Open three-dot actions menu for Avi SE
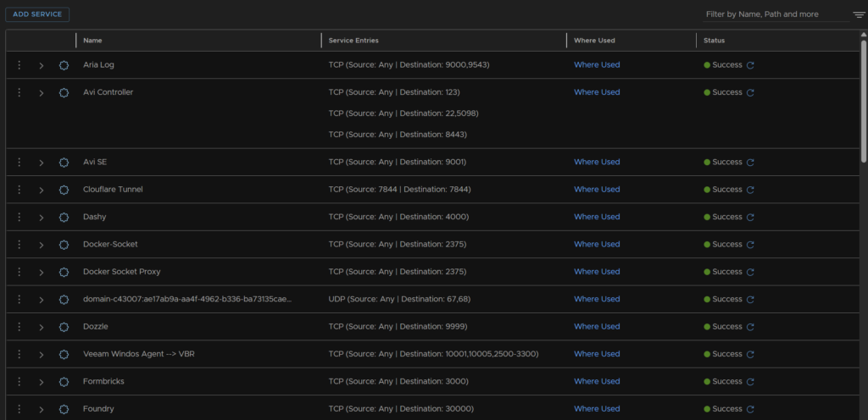 pyautogui.click(x=19, y=162)
